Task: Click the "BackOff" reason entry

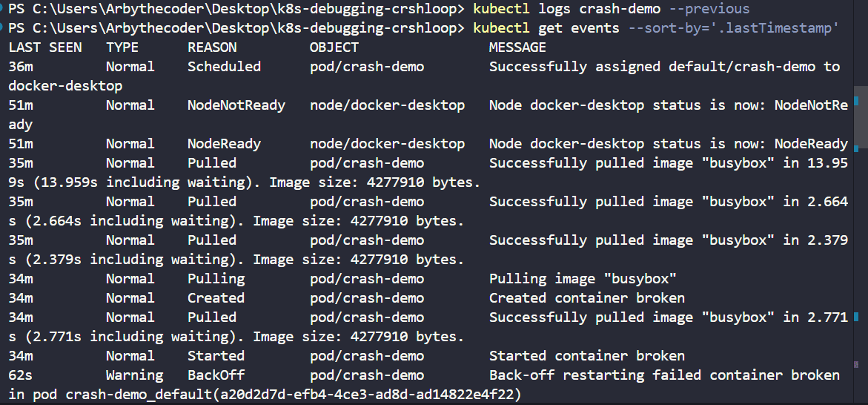Action: tap(216, 375)
